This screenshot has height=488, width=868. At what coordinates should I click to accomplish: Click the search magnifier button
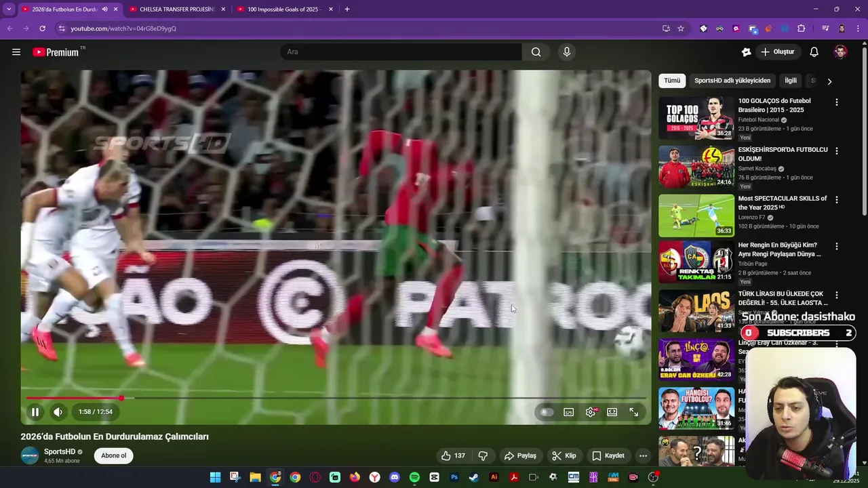(x=536, y=52)
